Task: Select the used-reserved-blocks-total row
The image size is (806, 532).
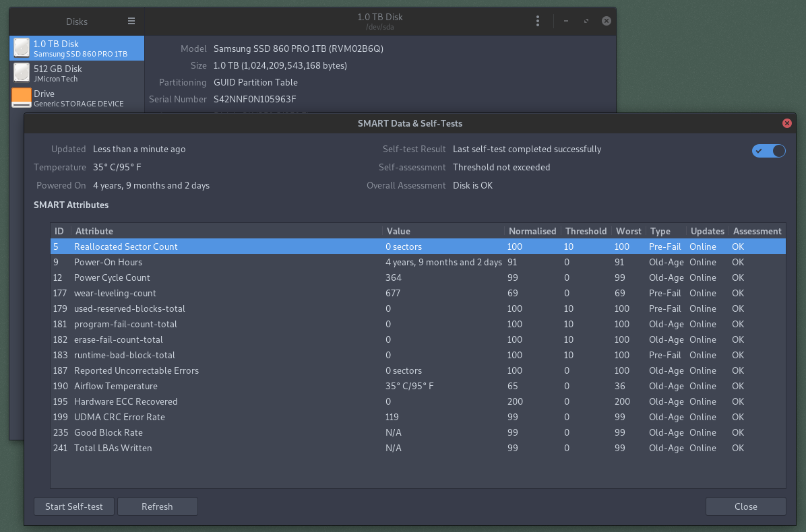Action: (x=418, y=308)
